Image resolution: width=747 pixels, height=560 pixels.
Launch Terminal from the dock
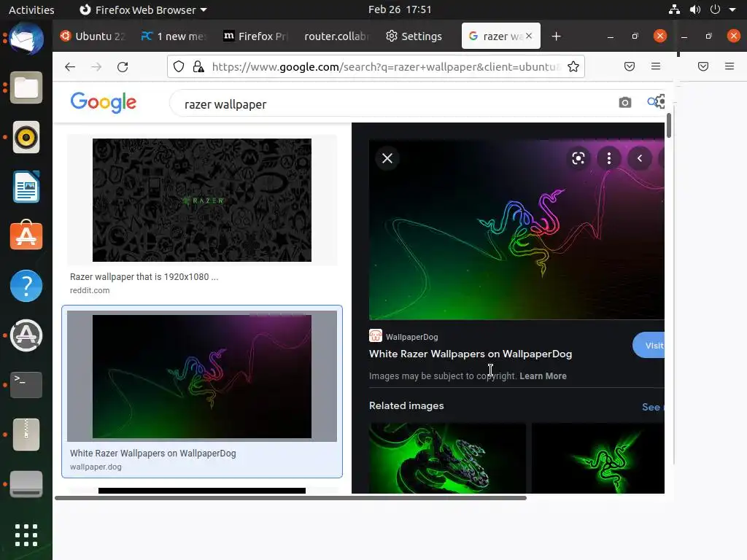point(26,385)
